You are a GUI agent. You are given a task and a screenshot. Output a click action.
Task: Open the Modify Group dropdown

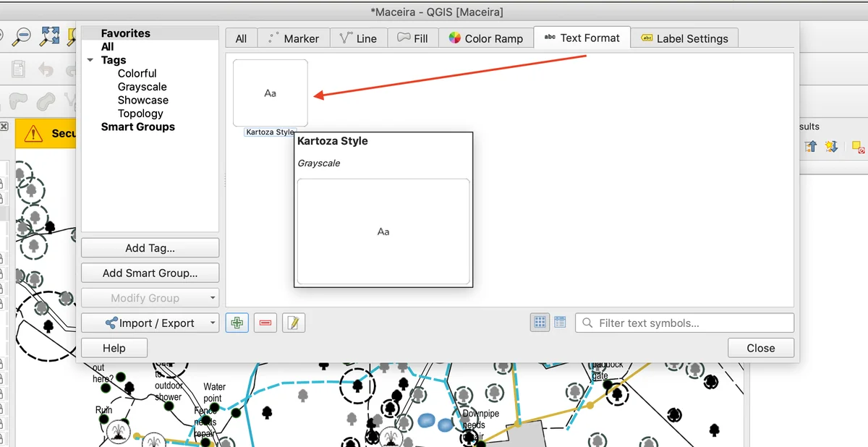pyautogui.click(x=150, y=298)
